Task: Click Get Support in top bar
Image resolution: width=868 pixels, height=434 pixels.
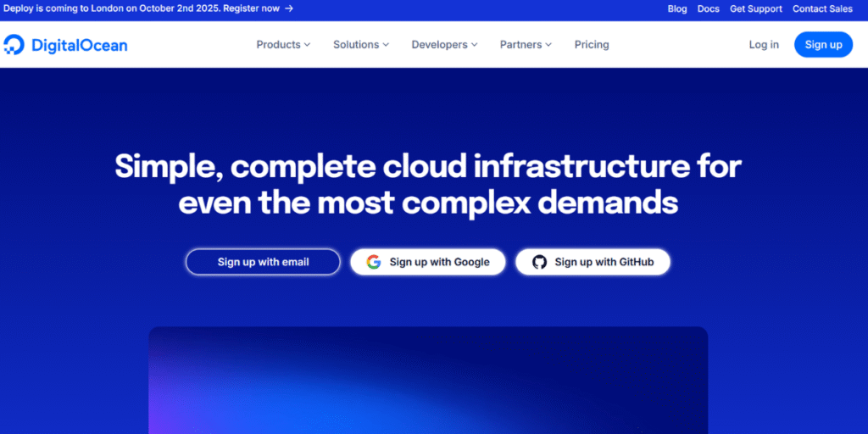Action: click(755, 8)
